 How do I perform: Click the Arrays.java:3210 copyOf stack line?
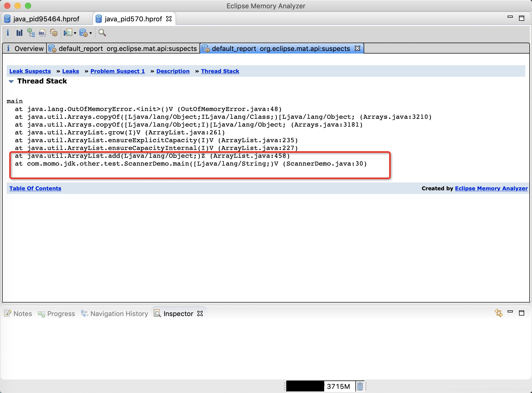223,117
